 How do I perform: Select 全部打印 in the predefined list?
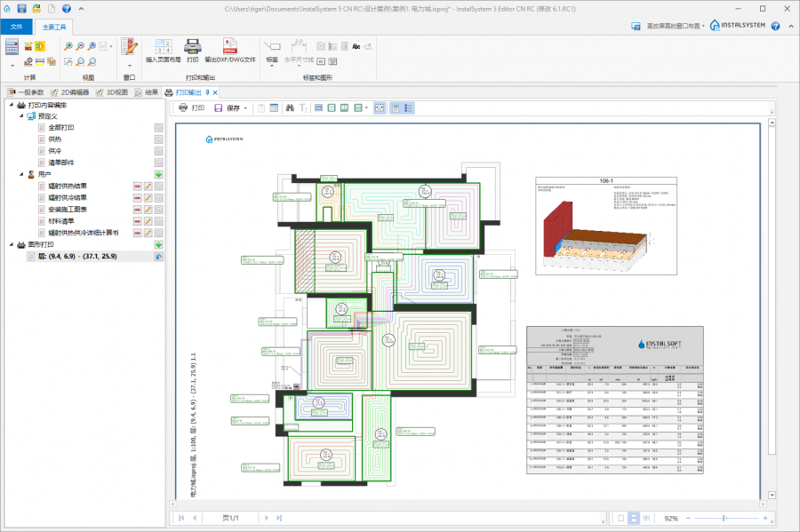pyautogui.click(x=61, y=128)
